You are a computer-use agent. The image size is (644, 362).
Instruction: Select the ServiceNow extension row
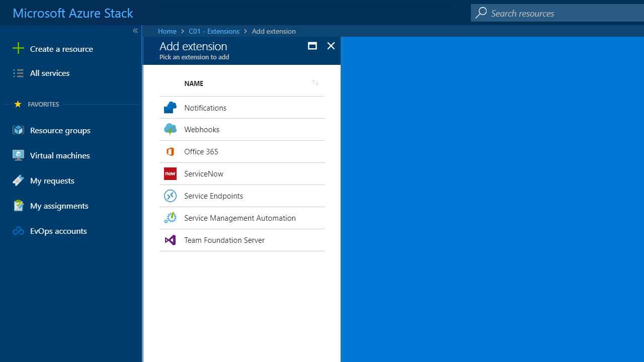coord(242,174)
